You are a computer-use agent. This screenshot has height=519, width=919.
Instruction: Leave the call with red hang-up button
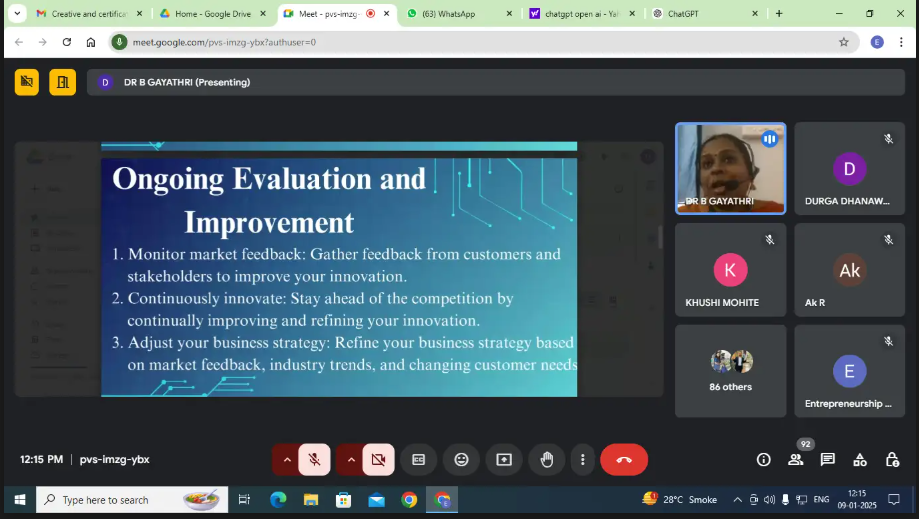(x=624, y=459)
